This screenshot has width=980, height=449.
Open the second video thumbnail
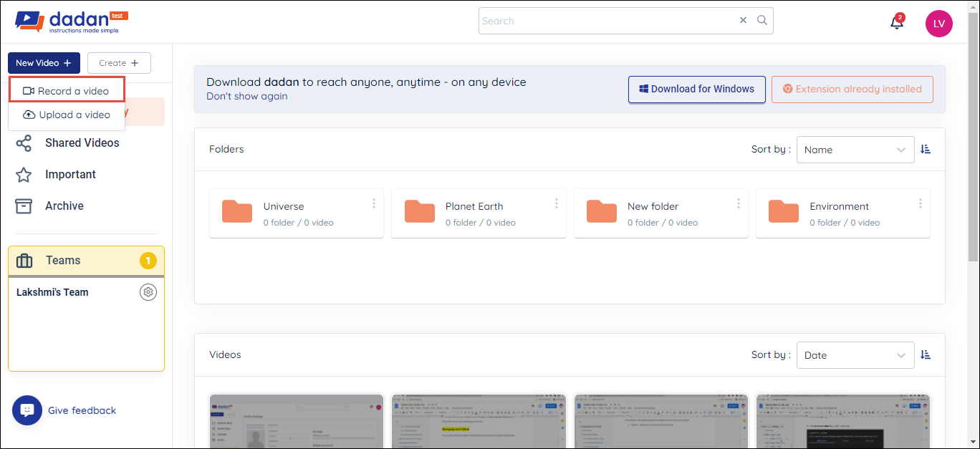[x=479, y=421]
